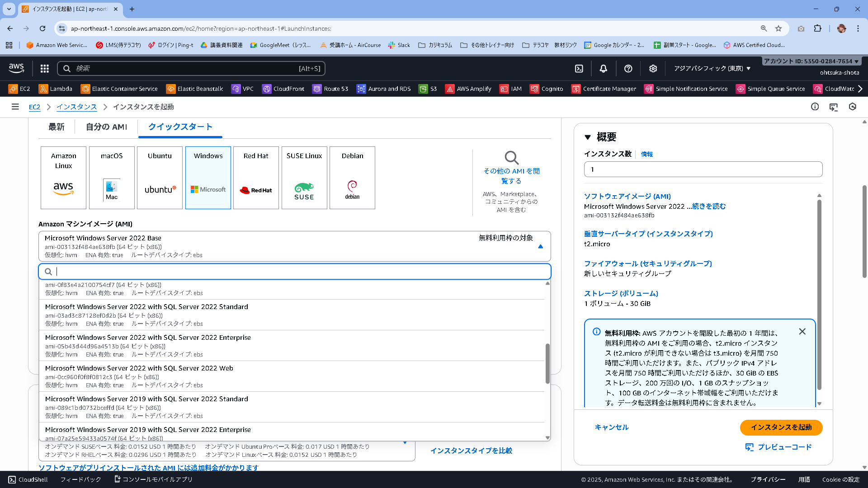This screenshot has width=868, height=488.
Task: Click the browse other AMIs magnifier icon
Action: (x=511, y=158)
